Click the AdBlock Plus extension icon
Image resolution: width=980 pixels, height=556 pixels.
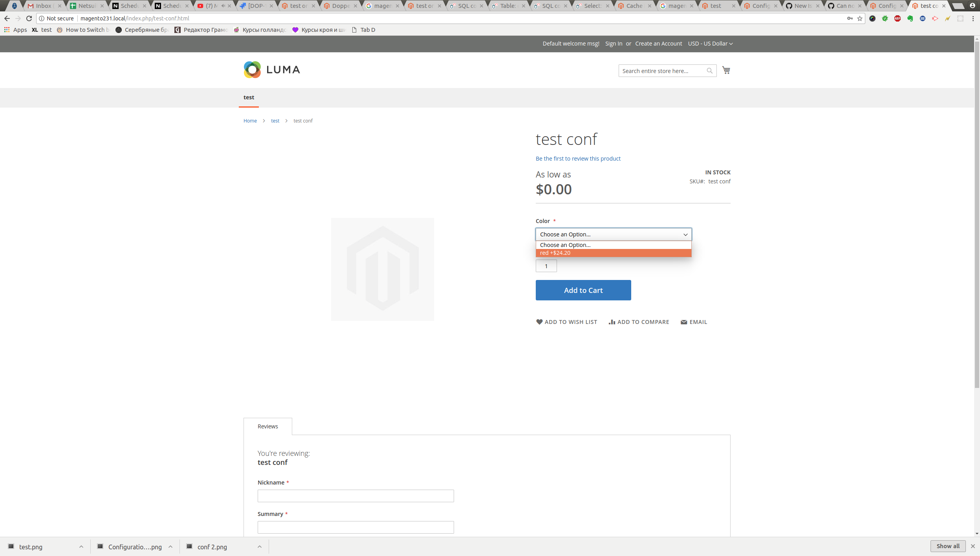pyautogui.click(x=898, y=18)
